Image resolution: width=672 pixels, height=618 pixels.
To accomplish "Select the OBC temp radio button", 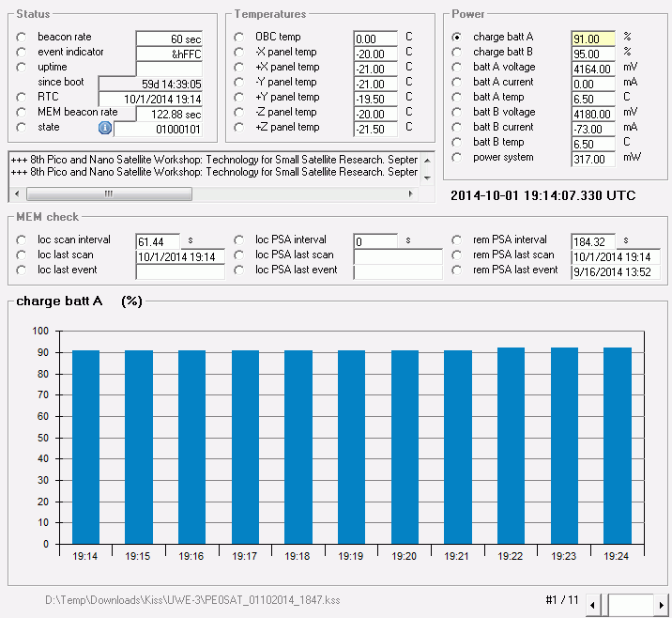I will [x=239, y=38].
